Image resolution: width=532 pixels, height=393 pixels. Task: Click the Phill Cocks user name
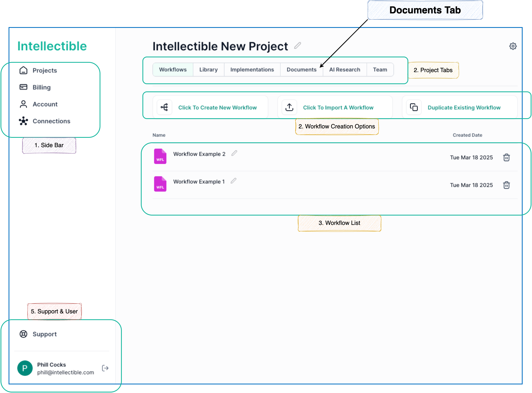tap(51, 365)
